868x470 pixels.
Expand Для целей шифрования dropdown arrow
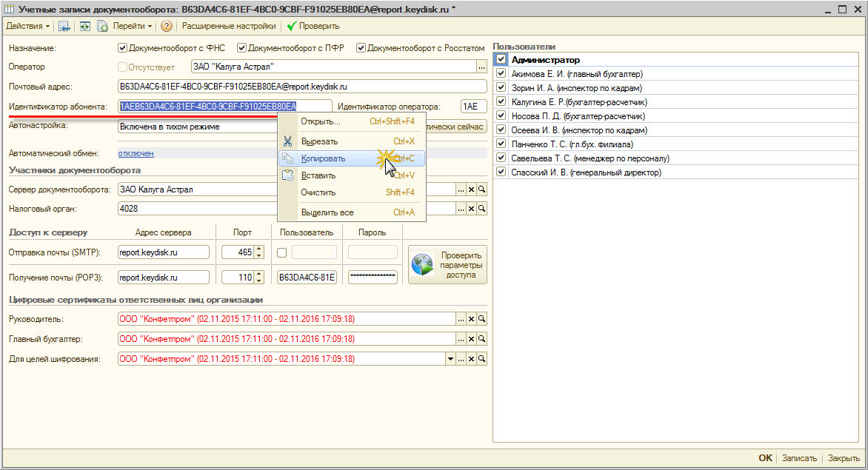point(450,359)
